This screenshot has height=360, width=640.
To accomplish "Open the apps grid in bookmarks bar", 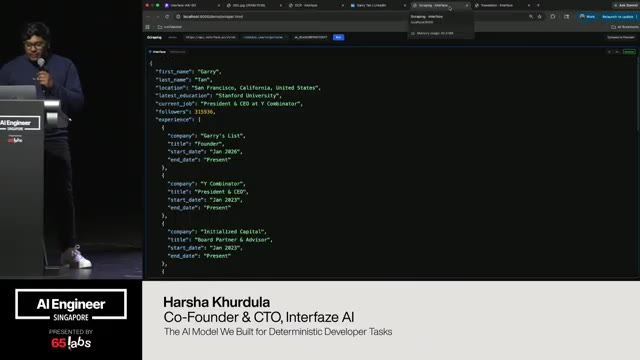I will [147, 27].
